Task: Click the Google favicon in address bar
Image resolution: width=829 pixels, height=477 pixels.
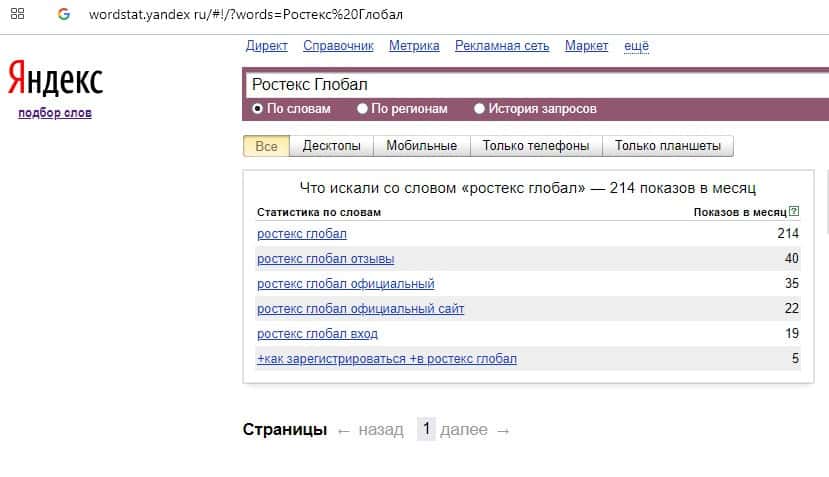Action: pos(64,15)
